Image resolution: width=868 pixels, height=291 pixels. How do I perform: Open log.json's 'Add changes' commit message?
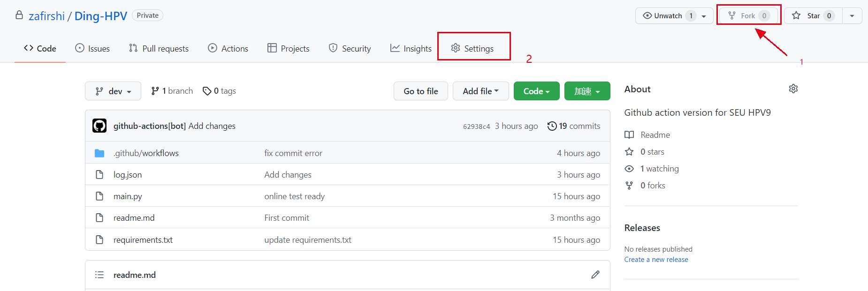coord(288,175)
